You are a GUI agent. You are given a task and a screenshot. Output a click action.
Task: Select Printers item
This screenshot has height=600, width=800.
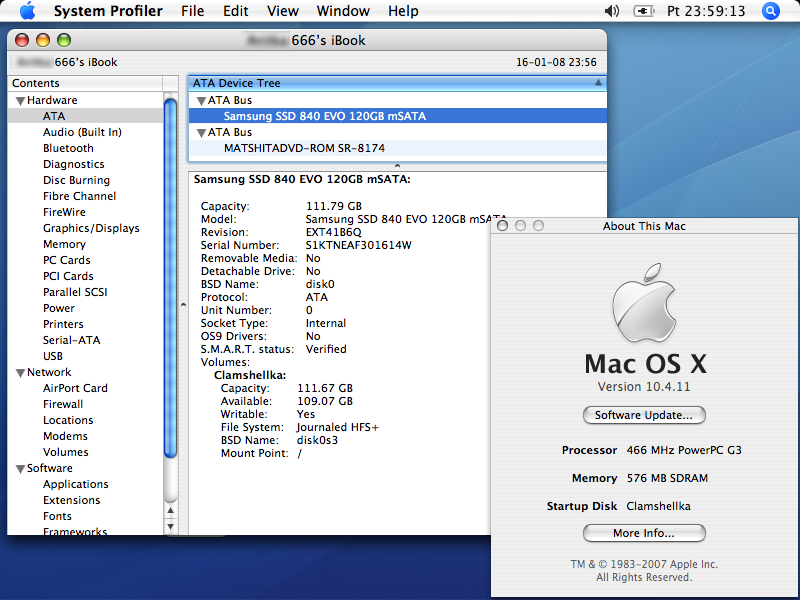coord(63,324)
